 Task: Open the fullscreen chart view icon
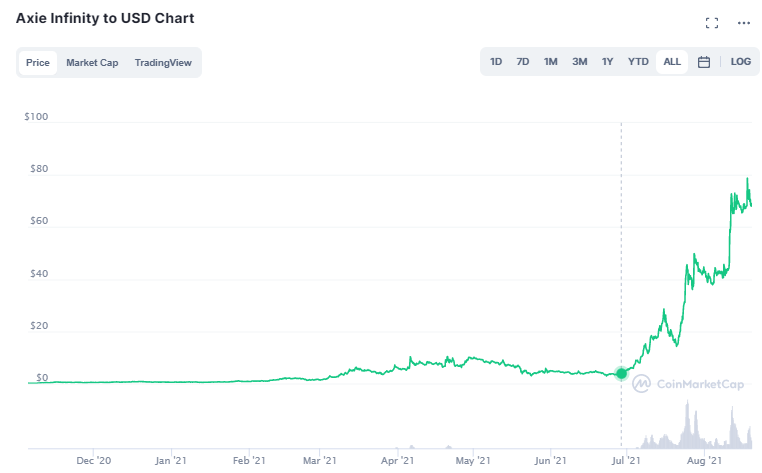(711, 23)
